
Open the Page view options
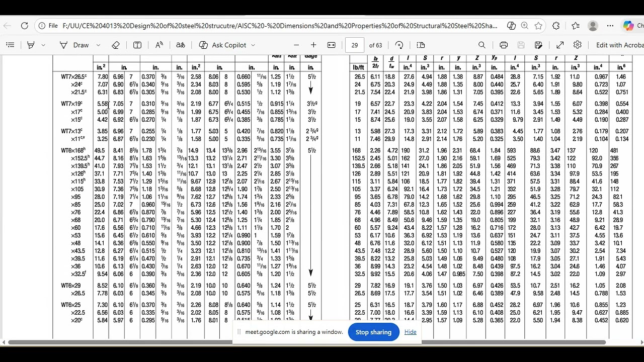click(x=421, y=45)
